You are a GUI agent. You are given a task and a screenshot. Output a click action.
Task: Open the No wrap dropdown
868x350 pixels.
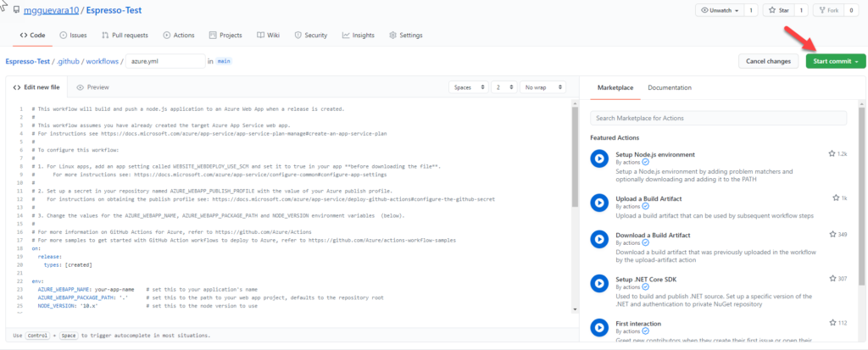(543, 87)
